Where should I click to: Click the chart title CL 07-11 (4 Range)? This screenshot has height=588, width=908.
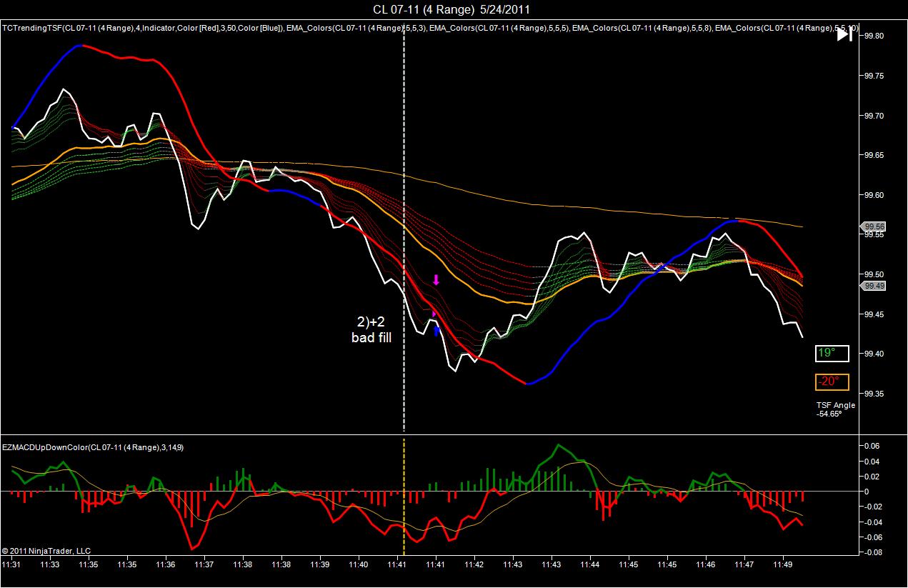coord(424,9)
